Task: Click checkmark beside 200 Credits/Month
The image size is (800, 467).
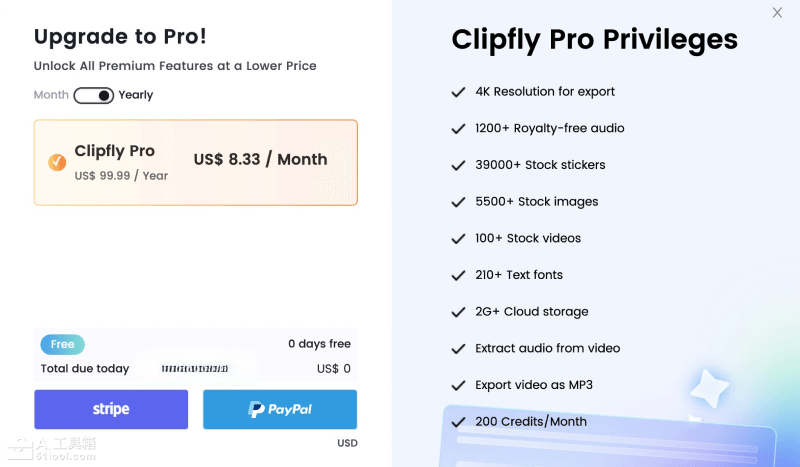Action: pos(458,422)
